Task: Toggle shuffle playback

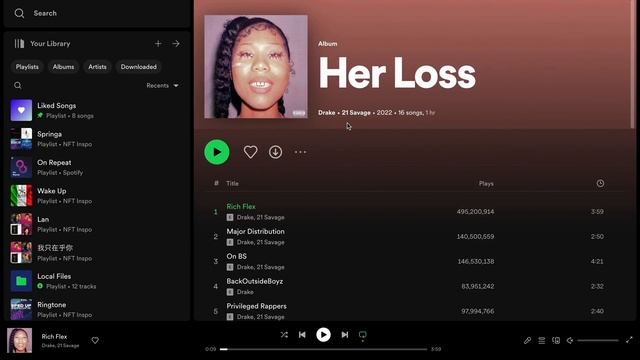Action: 284,335
